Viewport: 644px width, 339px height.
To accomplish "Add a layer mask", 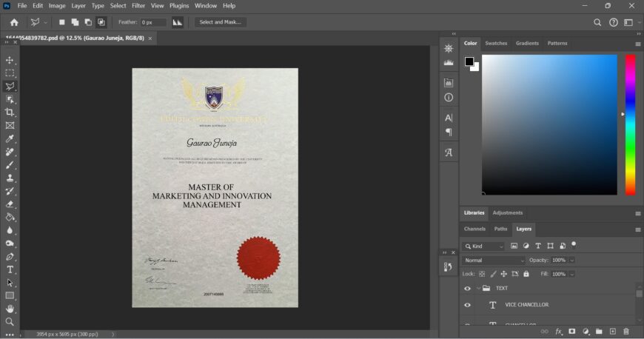I will [x=571, y=331].
